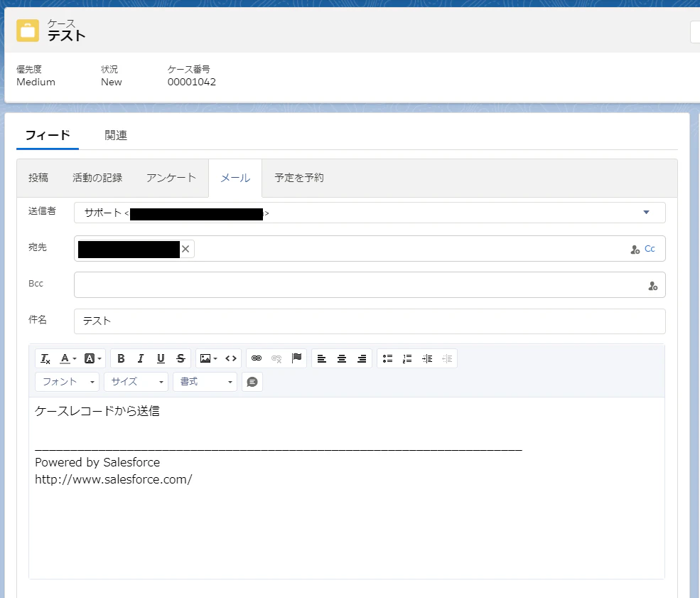Switch to the 投稿 tab
The image size is (700, 598).
(x=38, y=178)
